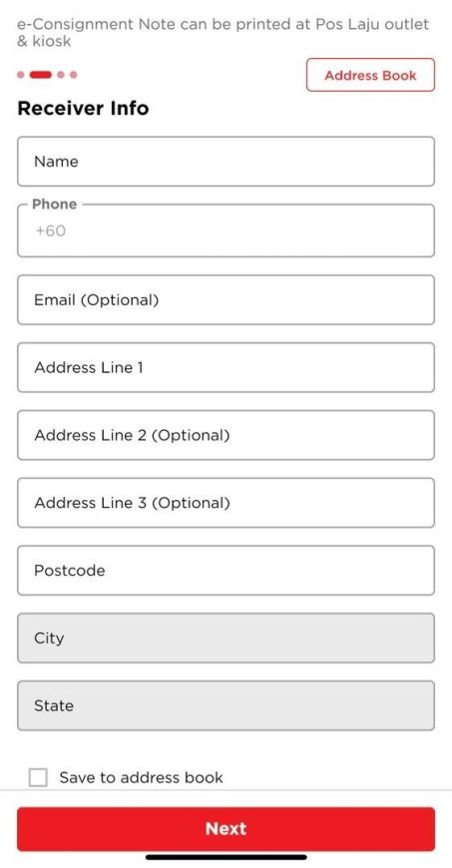The width and height of the screenshot is (452, 868).
Task: Tap the first step indicator dot
Action: pos(21,75)
